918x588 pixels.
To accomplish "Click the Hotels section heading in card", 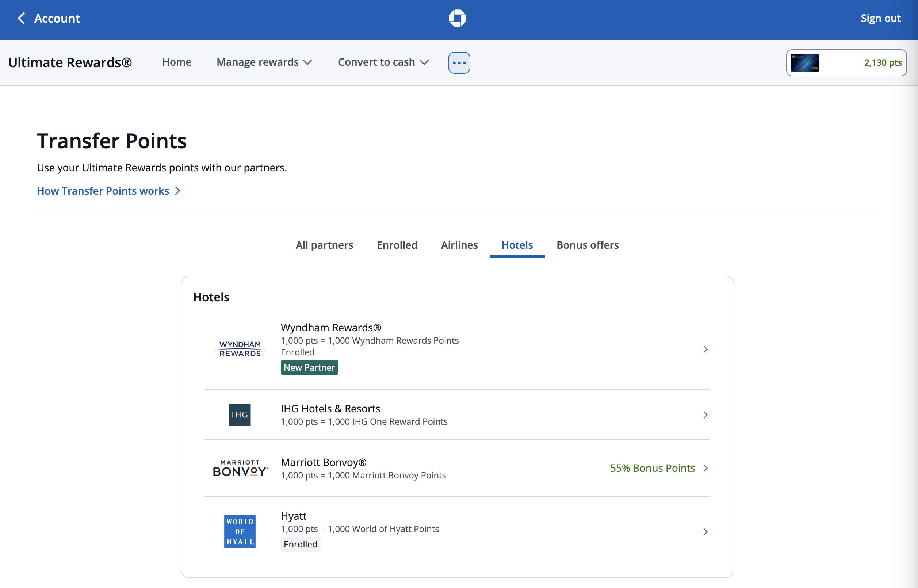I will (211, 297).
